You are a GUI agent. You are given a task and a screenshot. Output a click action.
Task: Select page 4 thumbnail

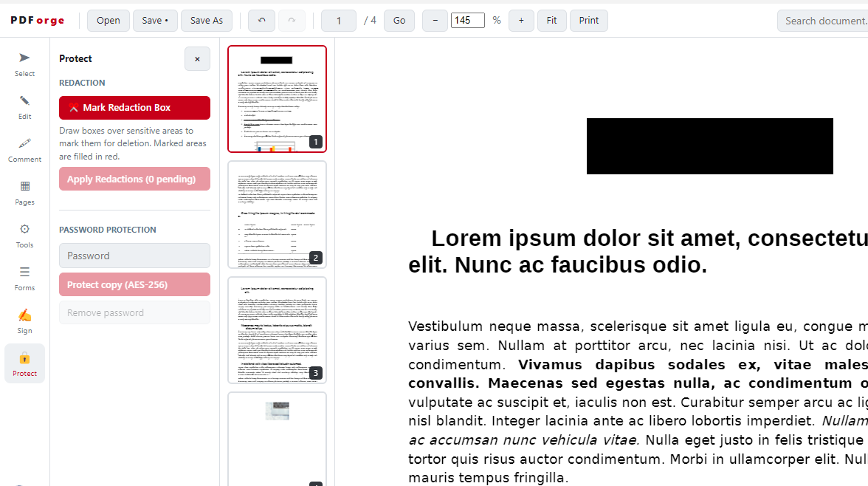click(277, 439)
